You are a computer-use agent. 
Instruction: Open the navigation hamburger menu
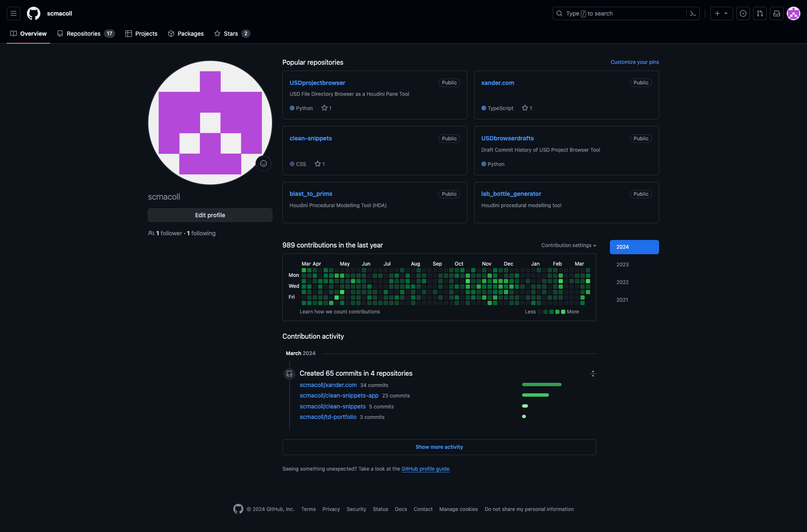point(13,13)
